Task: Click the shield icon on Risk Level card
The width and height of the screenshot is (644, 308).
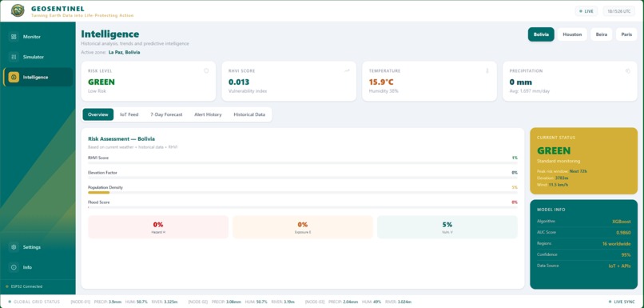Action: (206, 70)
